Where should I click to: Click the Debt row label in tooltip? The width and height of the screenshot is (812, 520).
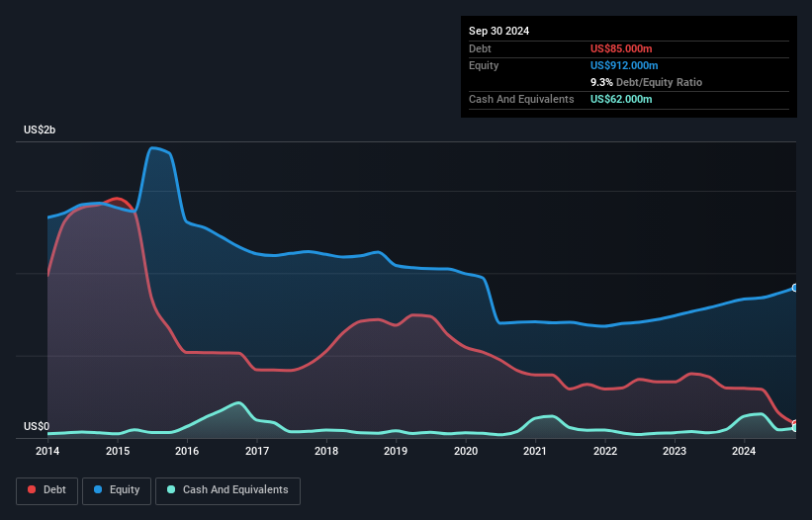tap(480, 48)
